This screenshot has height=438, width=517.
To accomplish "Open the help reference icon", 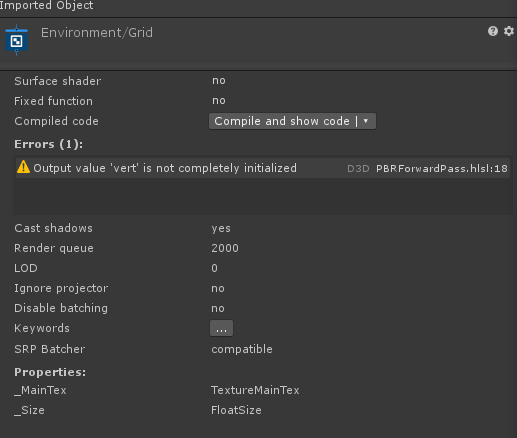I will tap(493, 31).
